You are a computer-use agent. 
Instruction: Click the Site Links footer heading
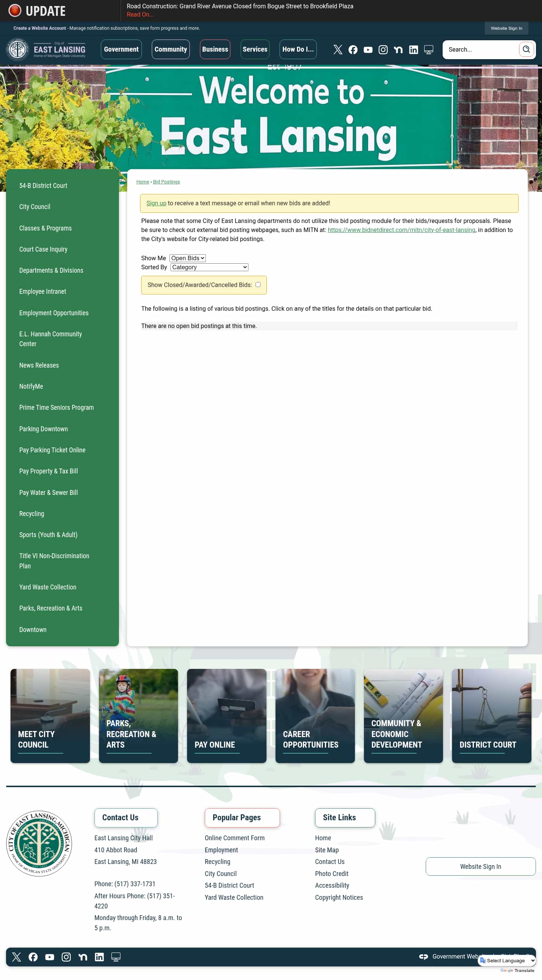pos(345,817)
